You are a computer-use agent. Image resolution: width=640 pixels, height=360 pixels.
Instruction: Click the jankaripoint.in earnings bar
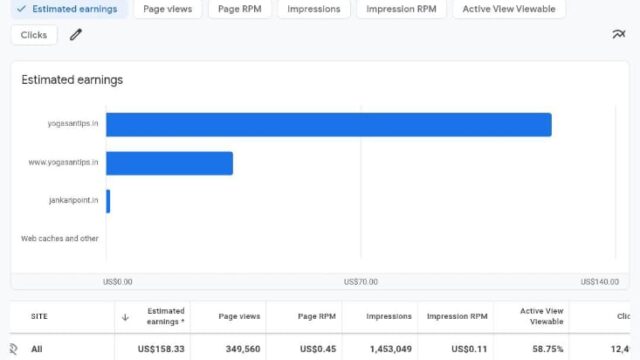pyautogui.click(x=108, y=201)
